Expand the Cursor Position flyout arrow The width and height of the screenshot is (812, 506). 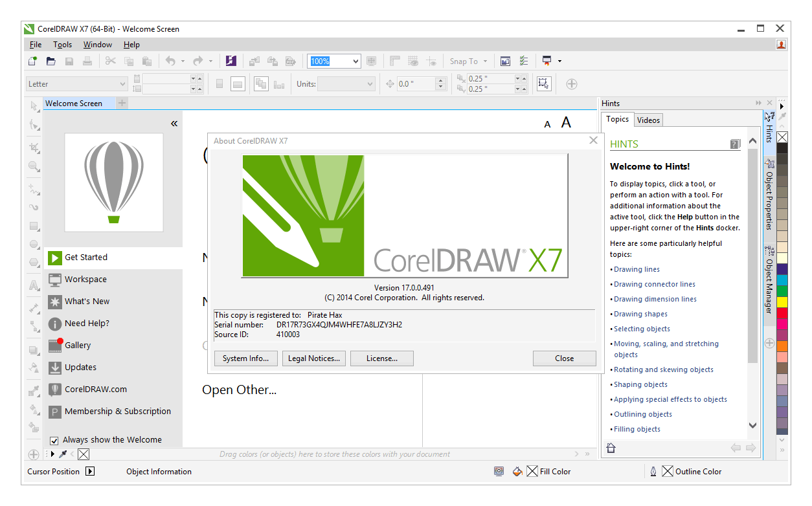[x=90, y=471]
